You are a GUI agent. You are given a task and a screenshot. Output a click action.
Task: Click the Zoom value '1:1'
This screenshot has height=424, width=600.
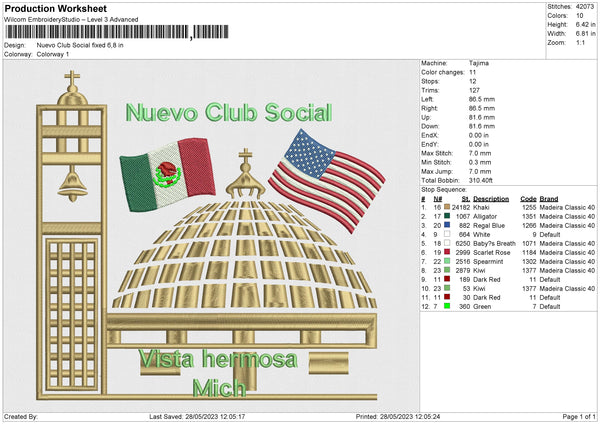[x=580, y=42]
